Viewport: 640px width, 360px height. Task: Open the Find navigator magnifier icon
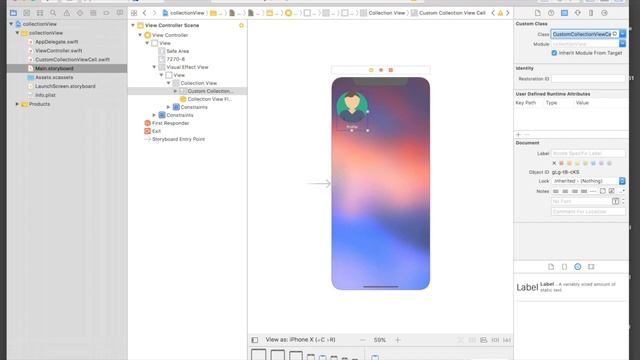[x=53, y=13]
